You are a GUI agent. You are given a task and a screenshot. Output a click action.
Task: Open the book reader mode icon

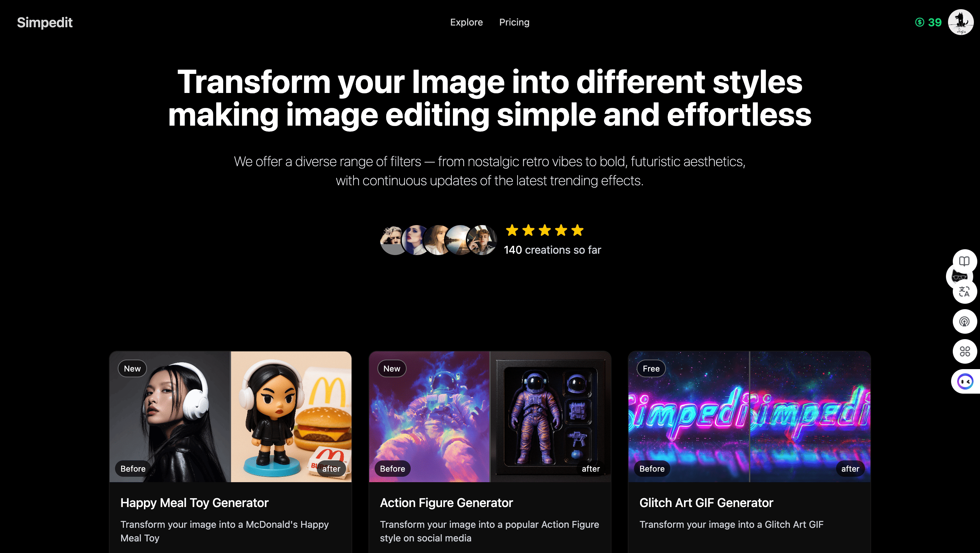(964, 261)
